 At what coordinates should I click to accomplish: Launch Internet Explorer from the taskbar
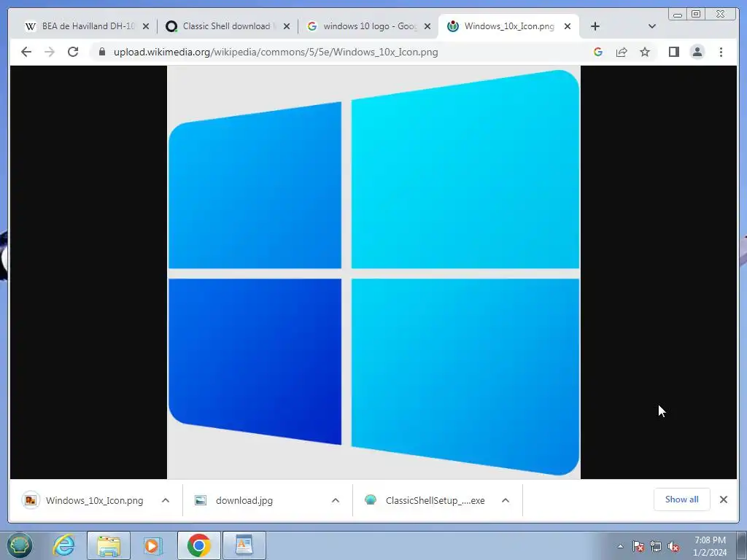[x=64, y=545]
